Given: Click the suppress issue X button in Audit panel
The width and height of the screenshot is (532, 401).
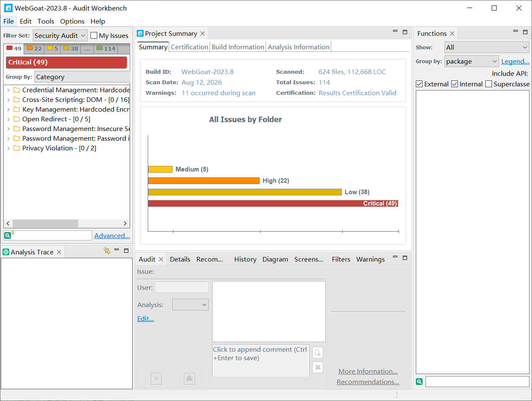Looking at the screenshot, I should (x=156, y=379).
